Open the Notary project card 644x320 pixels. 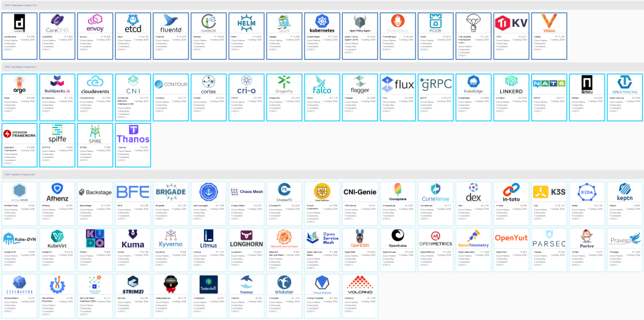click(587, 98)
